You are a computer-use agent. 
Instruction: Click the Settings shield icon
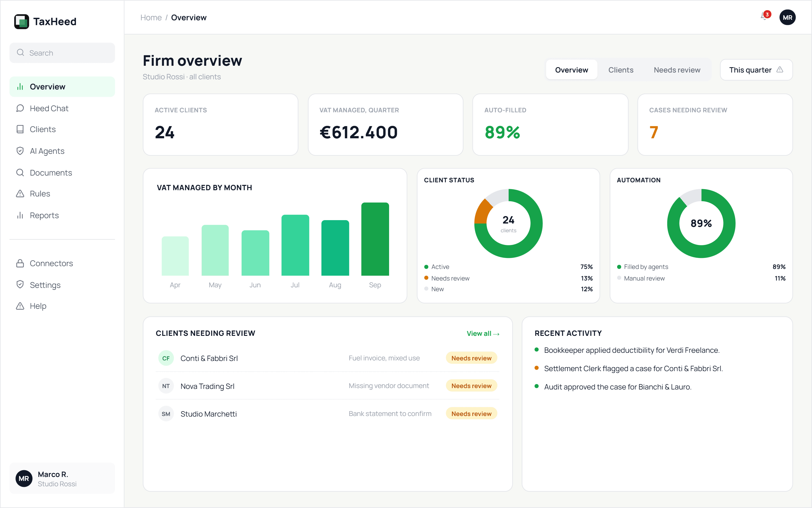(20, 284)
